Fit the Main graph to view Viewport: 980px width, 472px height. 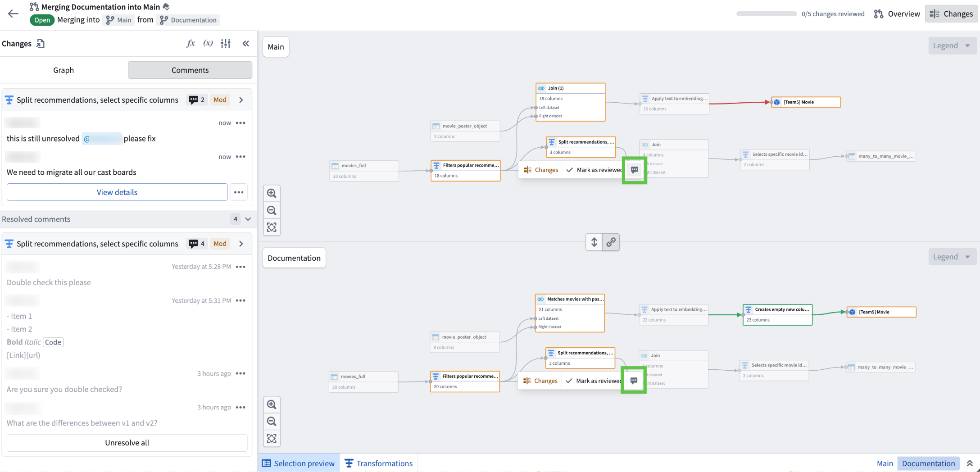(x=272, y=227)
